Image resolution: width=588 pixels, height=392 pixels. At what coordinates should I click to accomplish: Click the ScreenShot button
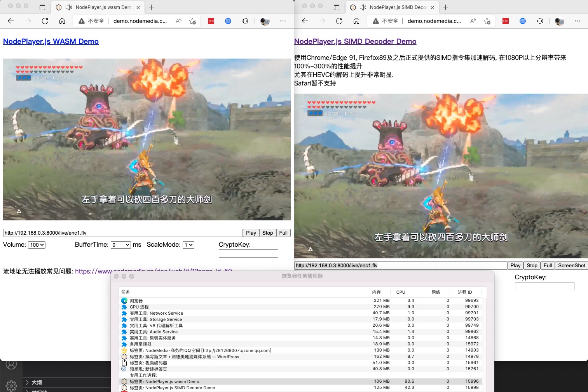(571, 265)
